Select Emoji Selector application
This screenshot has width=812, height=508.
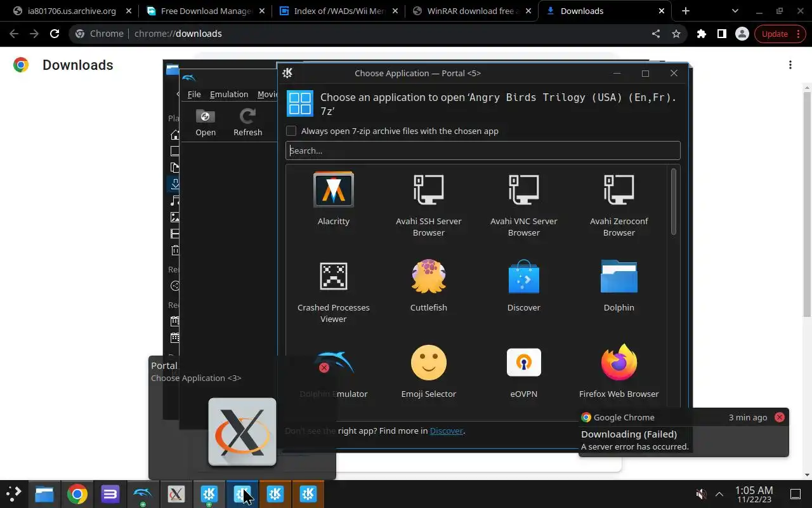[x=429, y=372]
